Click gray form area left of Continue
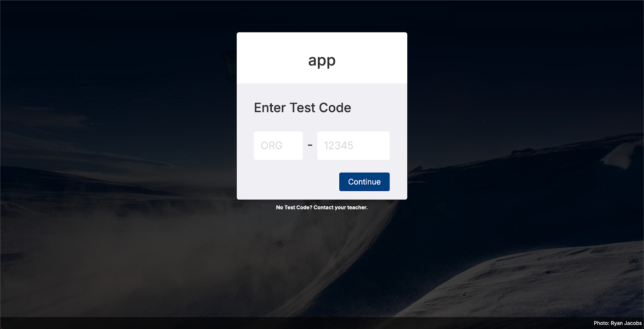Viewport: 644px width, 329px height. pyautogui.click(x=296, y=182)
